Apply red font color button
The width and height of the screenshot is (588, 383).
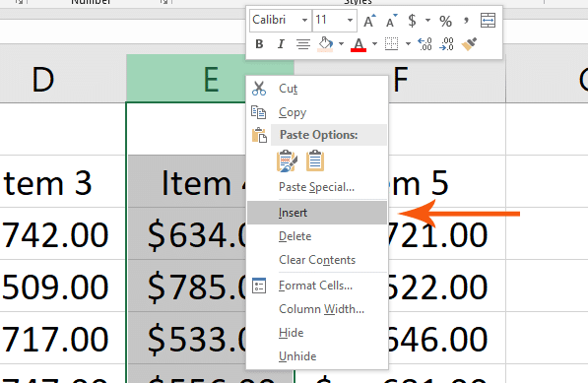(359, 44)
